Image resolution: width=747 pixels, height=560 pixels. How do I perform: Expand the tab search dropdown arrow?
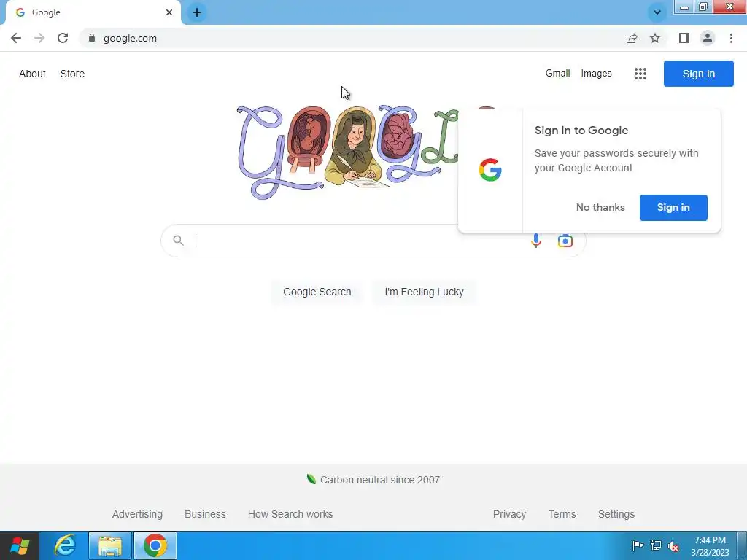click(657, 12)
